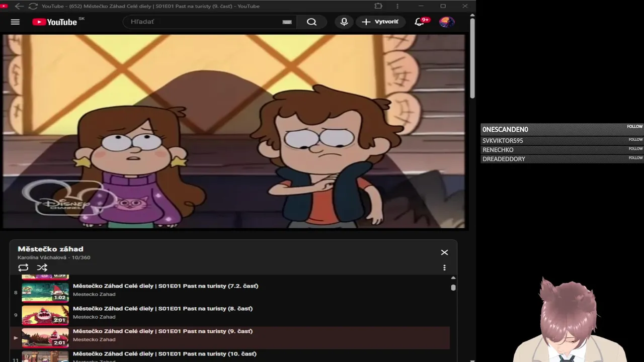Click the page vertical scrollbar
This screenshot has height=362, width=644.
472,58
